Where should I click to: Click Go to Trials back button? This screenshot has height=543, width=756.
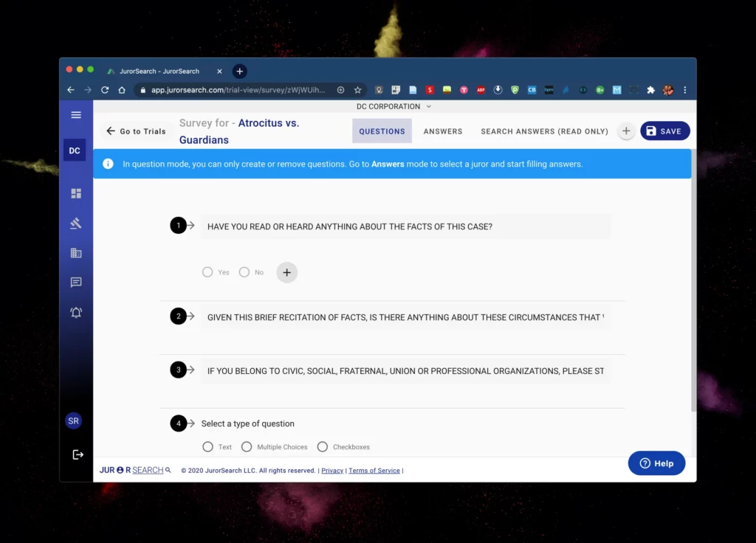pyautogui.click(x=136, y=131)
